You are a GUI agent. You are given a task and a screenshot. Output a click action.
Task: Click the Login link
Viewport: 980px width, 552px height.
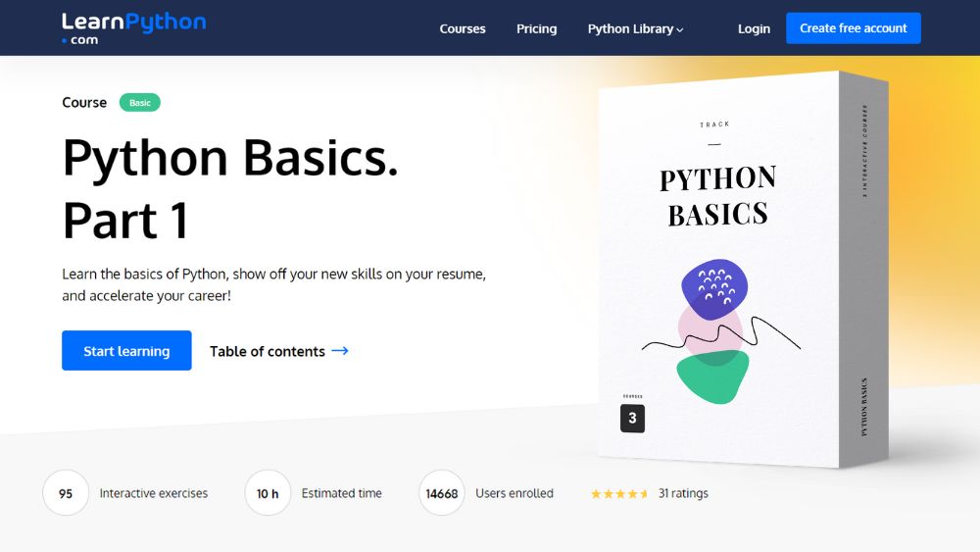(754, 28)
